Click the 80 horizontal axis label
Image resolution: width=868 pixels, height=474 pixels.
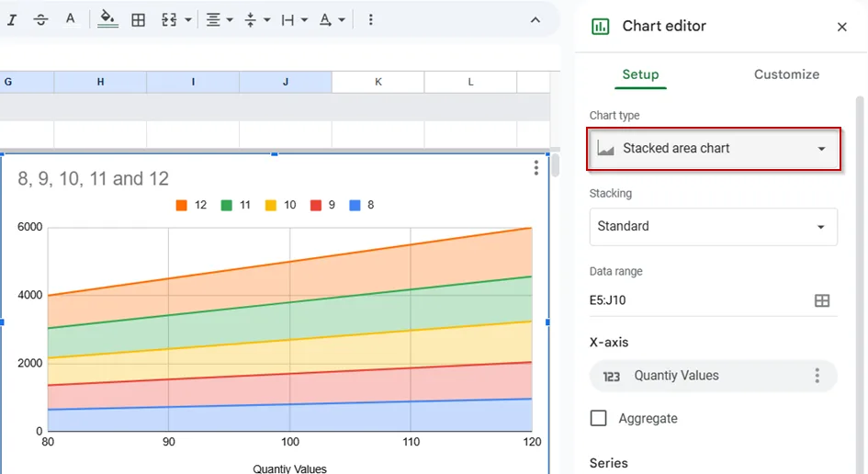click(x=48, y=442)
